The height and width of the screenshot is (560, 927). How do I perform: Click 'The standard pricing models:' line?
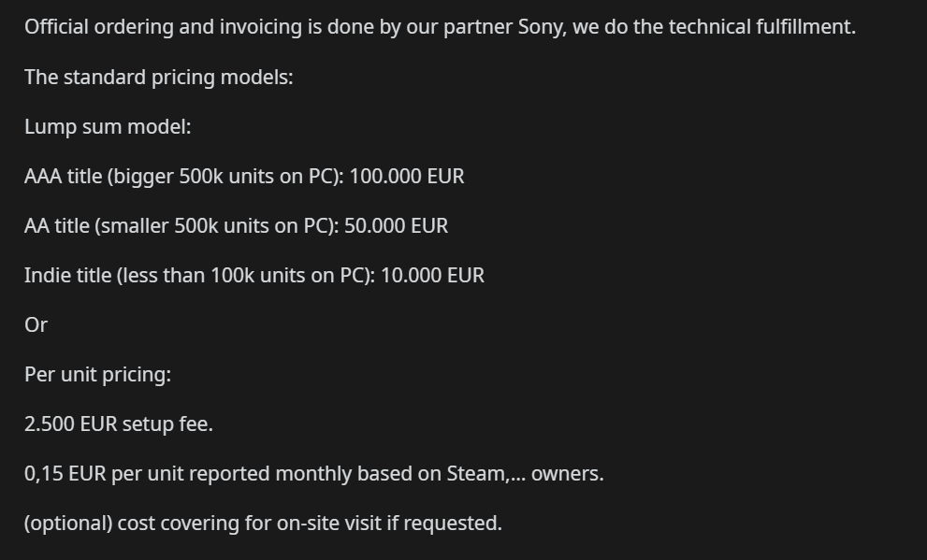tap(158, 78)
